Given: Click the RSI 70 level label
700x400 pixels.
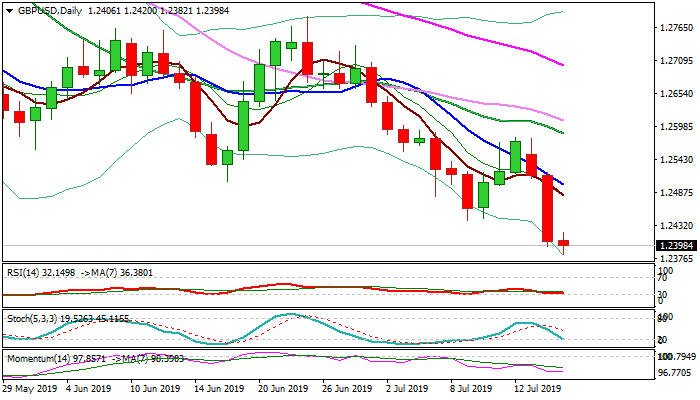Looking at the screenshot, I should (663, 278).
